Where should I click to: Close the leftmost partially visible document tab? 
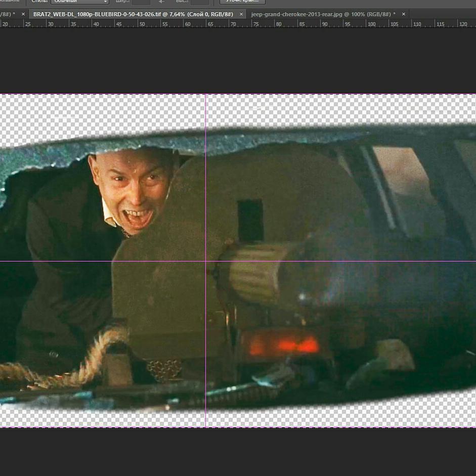tap(23, 14)
